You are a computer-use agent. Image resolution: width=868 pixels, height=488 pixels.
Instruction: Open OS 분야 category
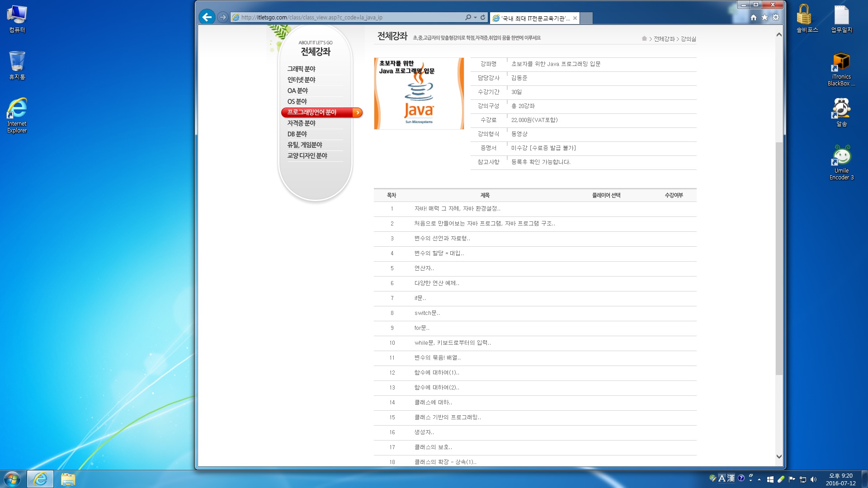(297, 101)
